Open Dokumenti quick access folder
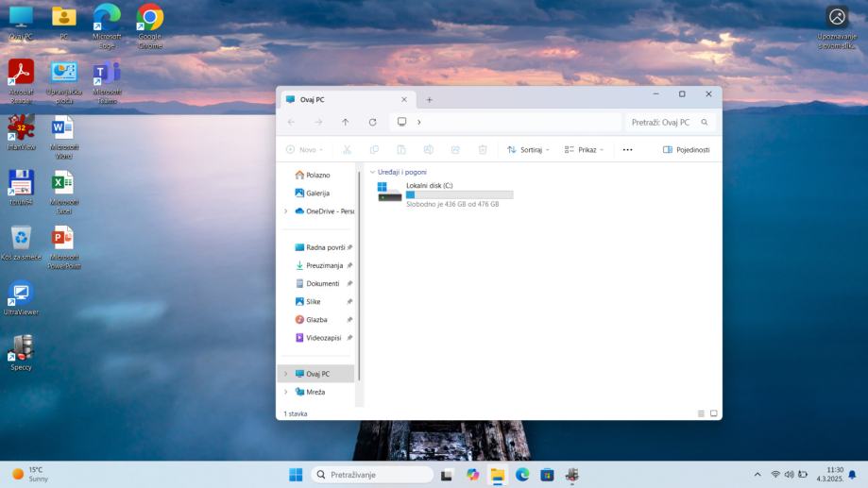The image size is (868, 488). point(316,283)
